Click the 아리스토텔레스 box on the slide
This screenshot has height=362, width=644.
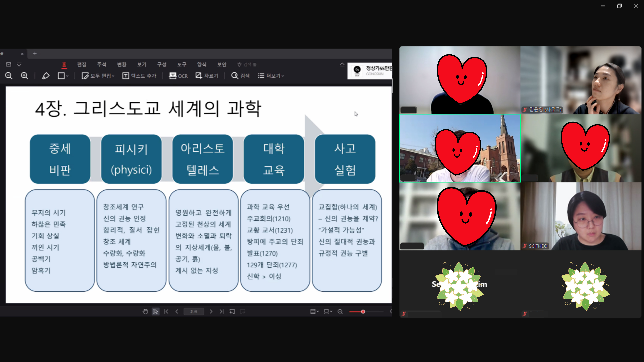pos(203,159)
